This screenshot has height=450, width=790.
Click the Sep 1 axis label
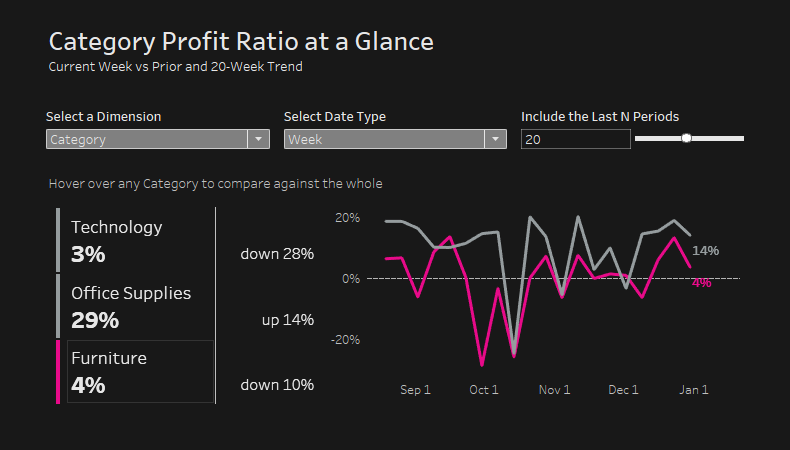(415, 390)
